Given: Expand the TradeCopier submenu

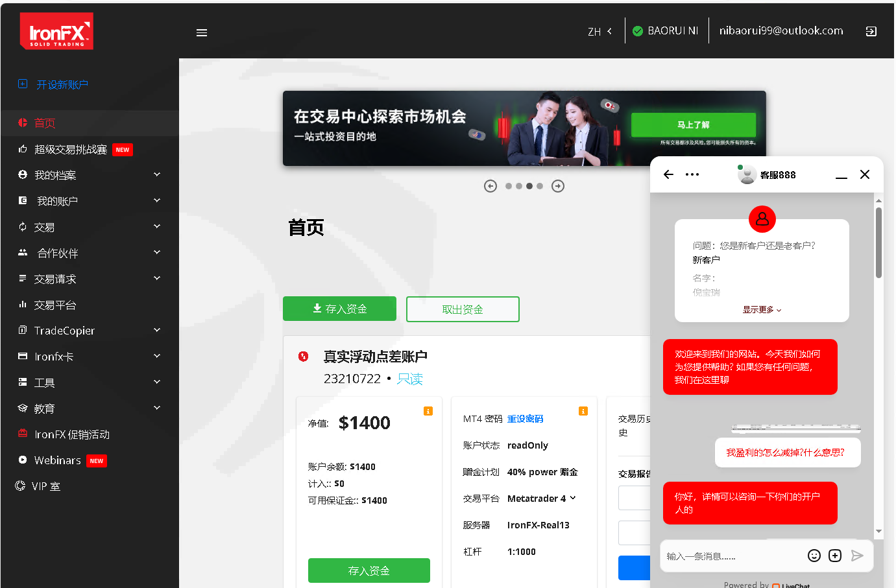Looking at the screenshot, I should coord(157,330).
